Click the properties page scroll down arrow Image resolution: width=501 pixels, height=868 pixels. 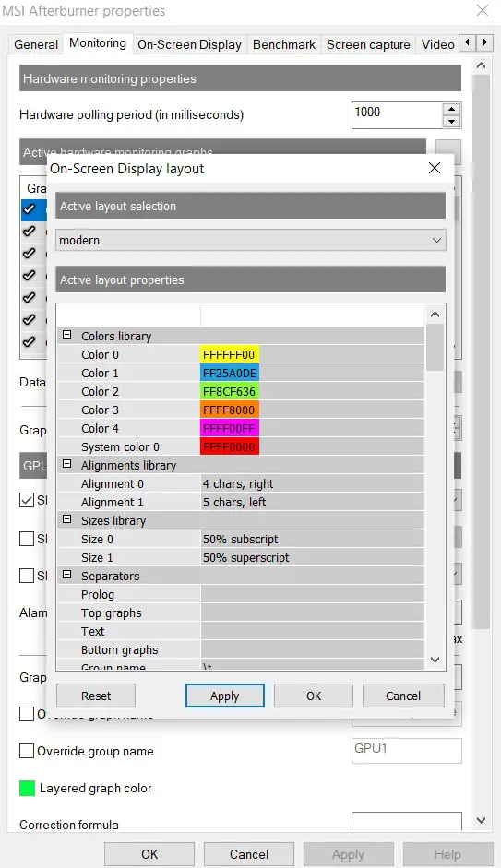tap(481, 820)
